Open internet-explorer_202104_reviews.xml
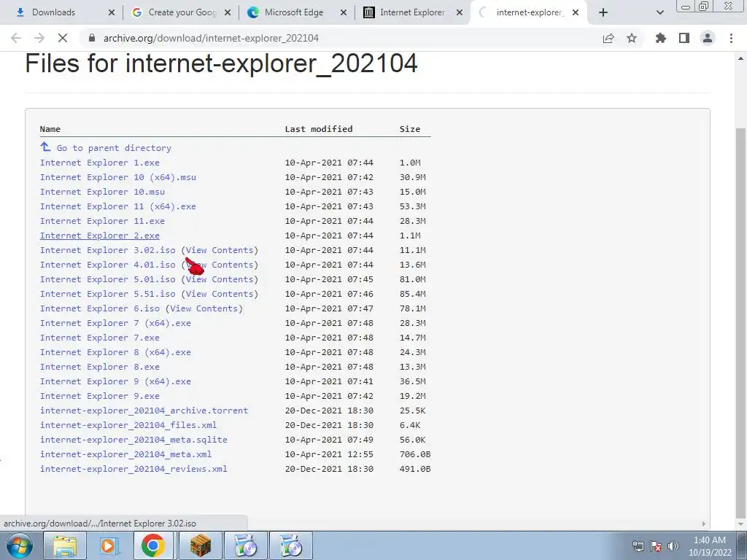The width and height of the screenshot is (747, 560). point(133,469)
